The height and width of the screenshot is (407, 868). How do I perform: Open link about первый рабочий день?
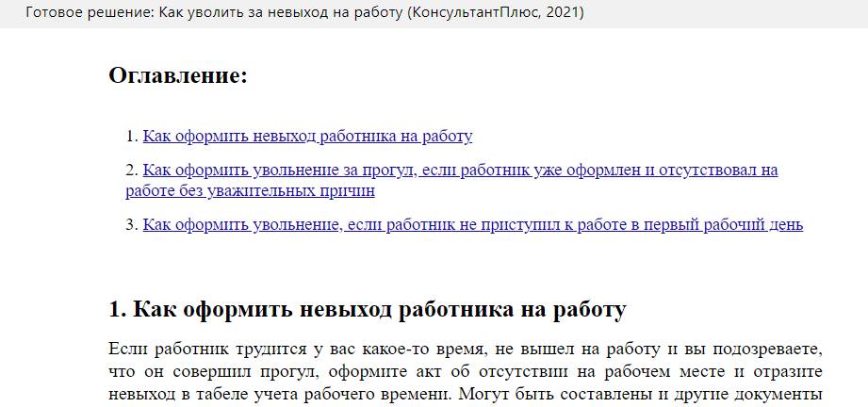[x=472, y=225]
